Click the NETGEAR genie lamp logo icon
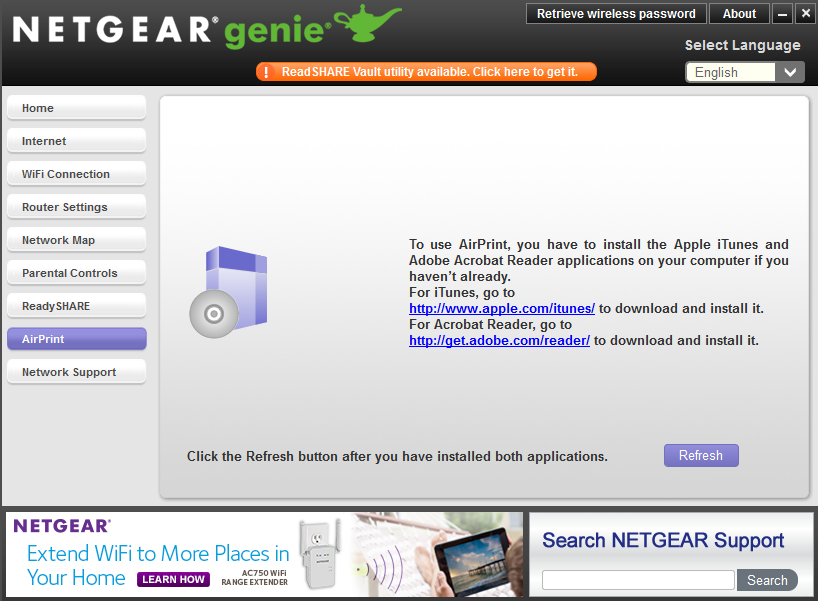818x601 pixels. tap(368, 23)
